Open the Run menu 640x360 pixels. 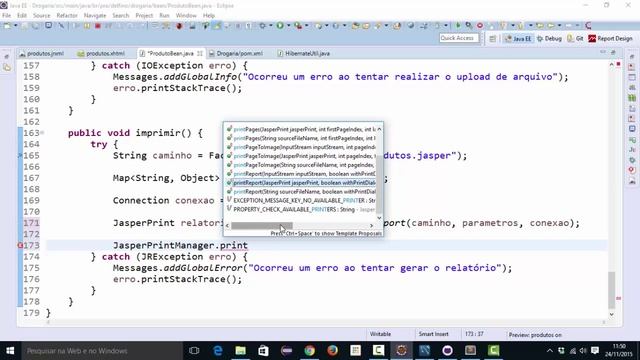click(x=164, y=16)
